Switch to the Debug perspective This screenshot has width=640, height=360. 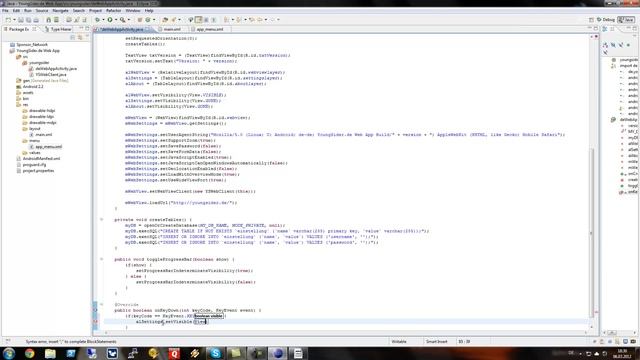point(606,20)
